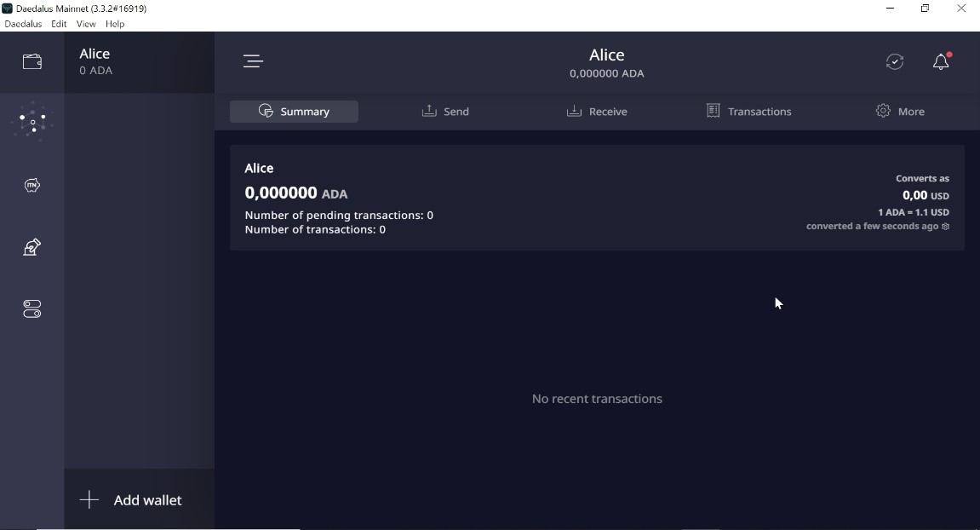Viewport: 980px width, 530px height.
Task: Open the More tab
Action: (x=900, y=112)
